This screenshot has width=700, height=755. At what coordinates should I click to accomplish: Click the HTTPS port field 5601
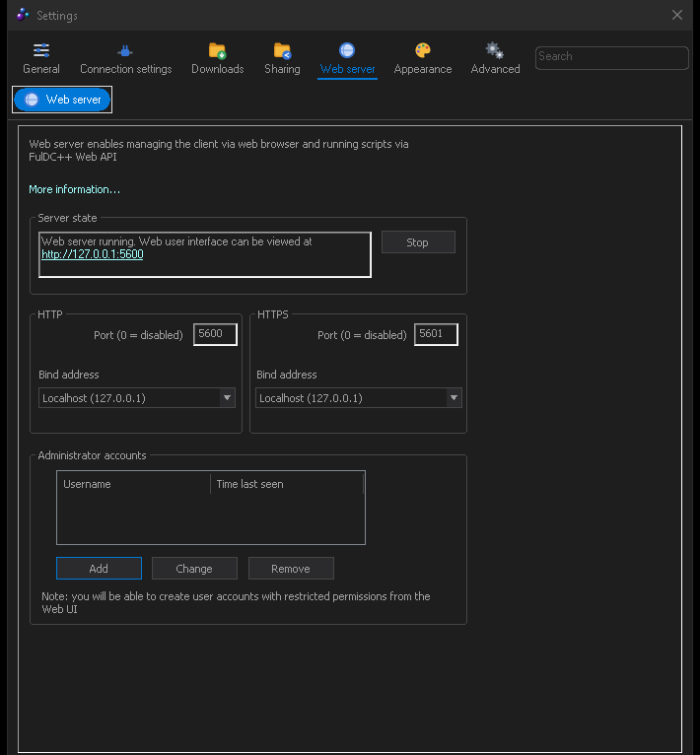(x=436, y=334)
